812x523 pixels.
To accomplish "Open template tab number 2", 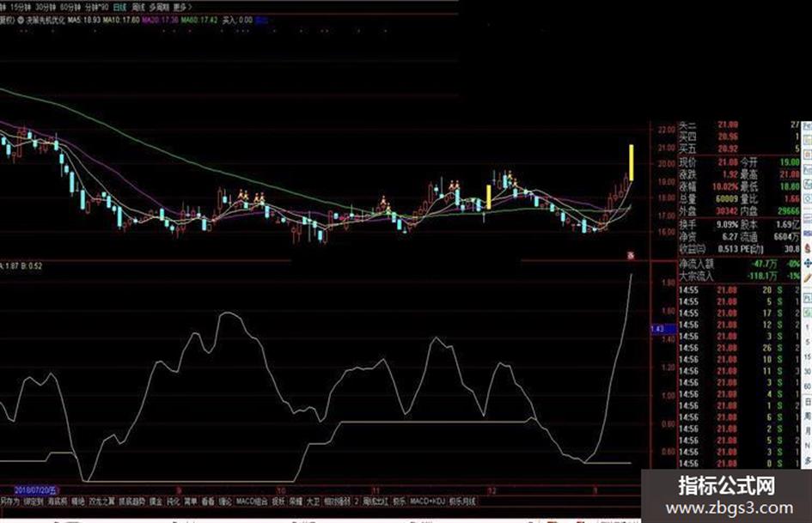I will tap(357, 502).
